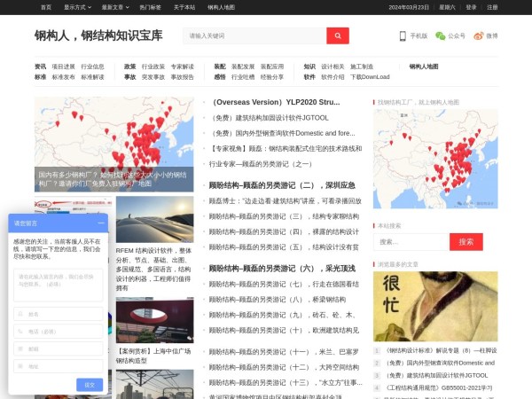Open article 国内外型钢查询软件Domestic and fore...
The image size is (532, 399).
tap(284, 133)
